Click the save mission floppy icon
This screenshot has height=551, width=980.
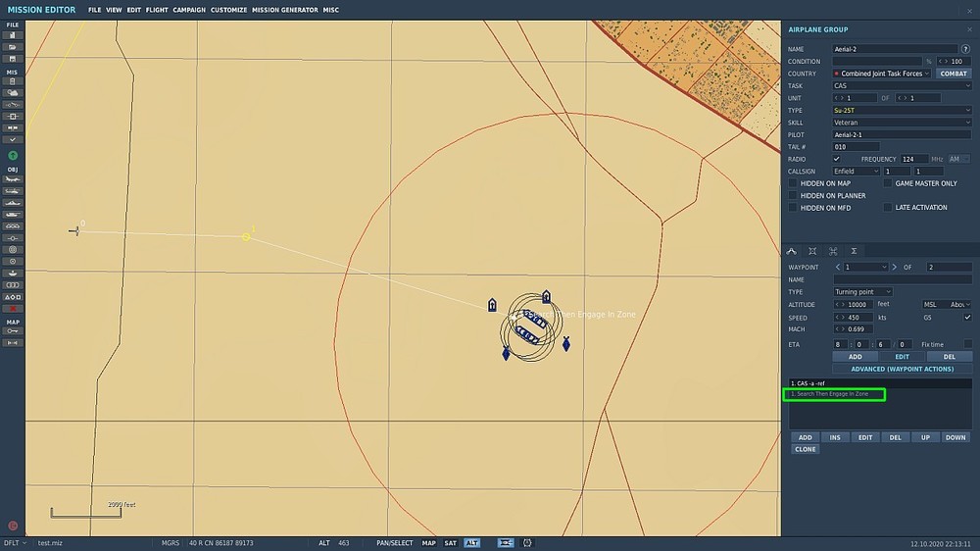[x=12, y=59]
